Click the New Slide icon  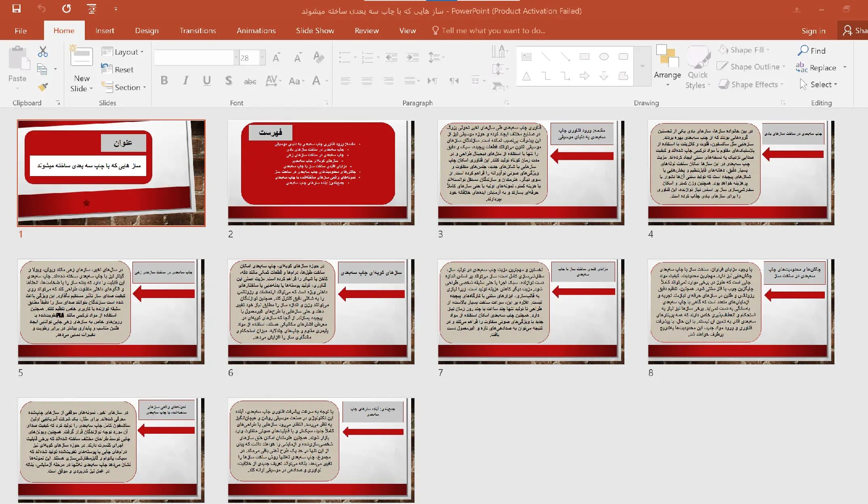(82, 56)
